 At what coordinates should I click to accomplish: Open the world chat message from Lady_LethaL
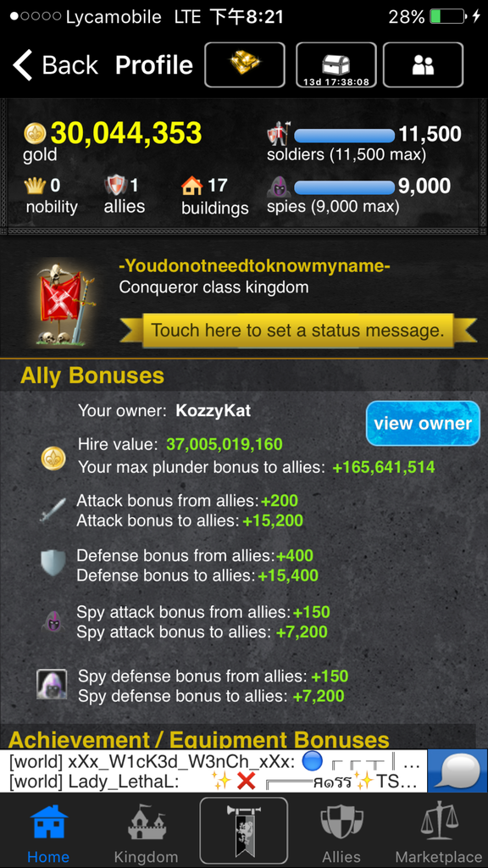214,782
